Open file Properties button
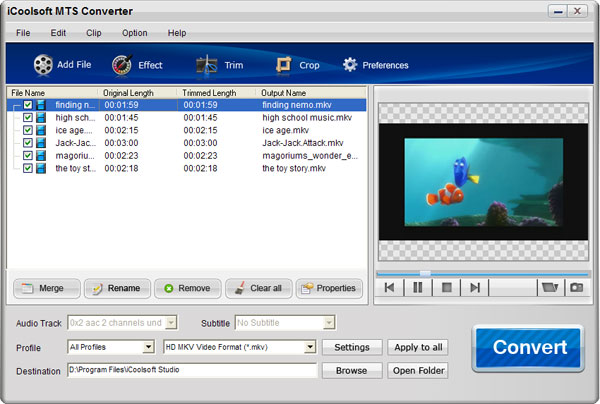The image size is (600, 404). tap(329, 288)
